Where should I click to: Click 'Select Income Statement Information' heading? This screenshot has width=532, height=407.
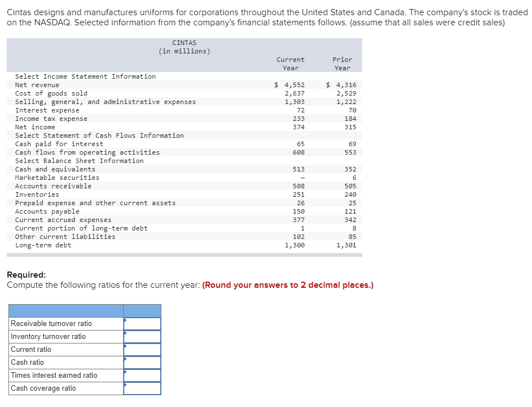click(x=85, y=76)
